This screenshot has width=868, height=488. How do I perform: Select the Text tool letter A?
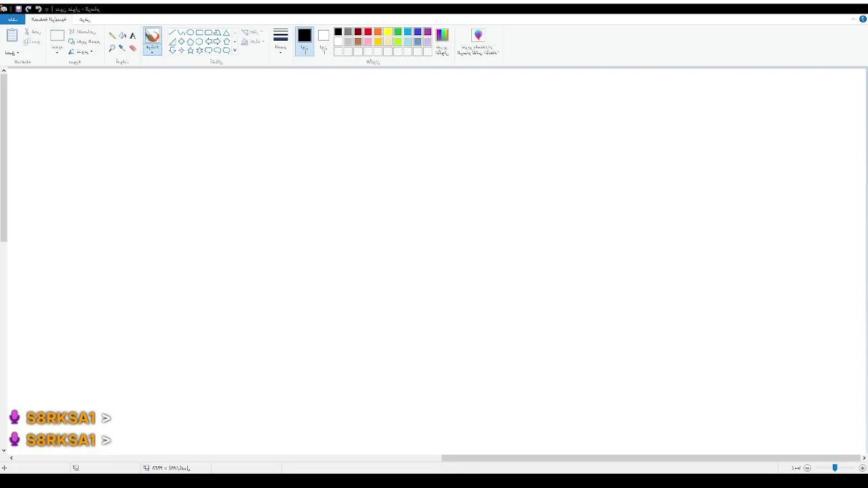click(x=132, y=35)
